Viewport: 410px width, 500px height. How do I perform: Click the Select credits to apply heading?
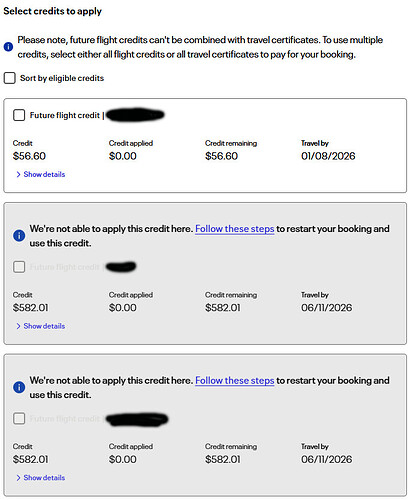(x=52, y=11)
